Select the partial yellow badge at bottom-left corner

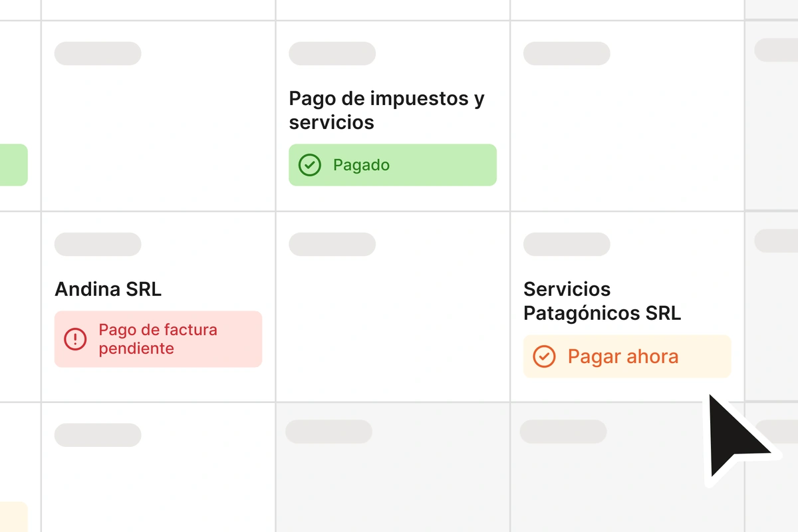[x=13, y=517]
